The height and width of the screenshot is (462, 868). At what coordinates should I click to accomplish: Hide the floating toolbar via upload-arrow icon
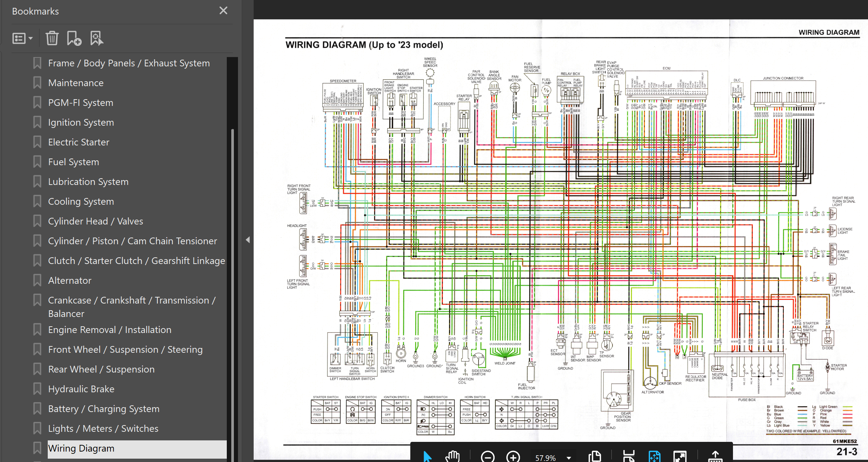(715, 456)
